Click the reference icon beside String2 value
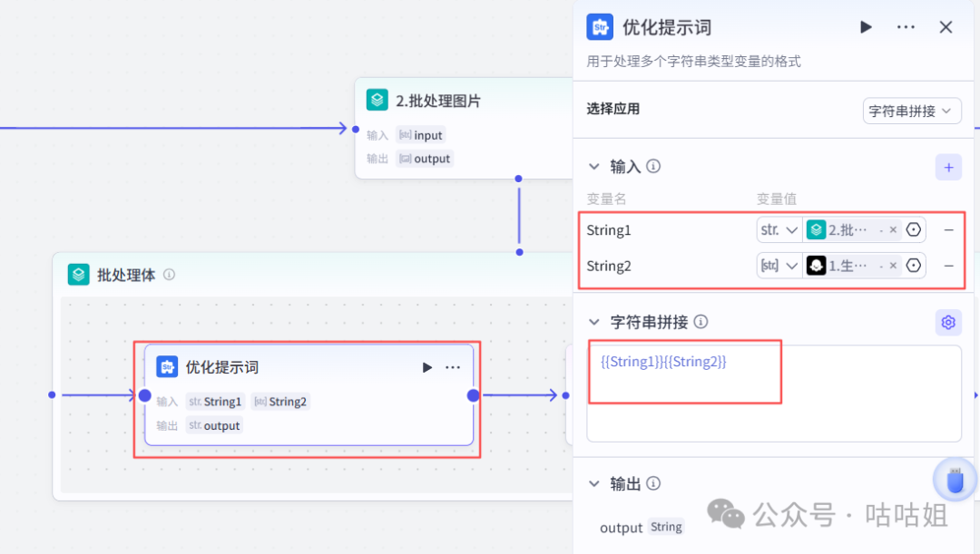Screen dimensions: 980x554 pyautogui.click(x=914, y=265)
